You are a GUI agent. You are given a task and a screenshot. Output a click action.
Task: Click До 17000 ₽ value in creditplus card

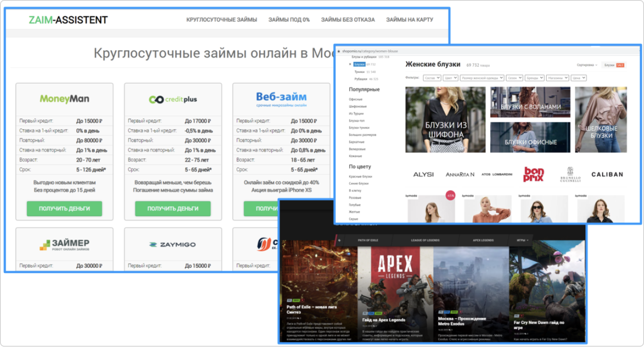pyautogui.click(x=197, y=121)
